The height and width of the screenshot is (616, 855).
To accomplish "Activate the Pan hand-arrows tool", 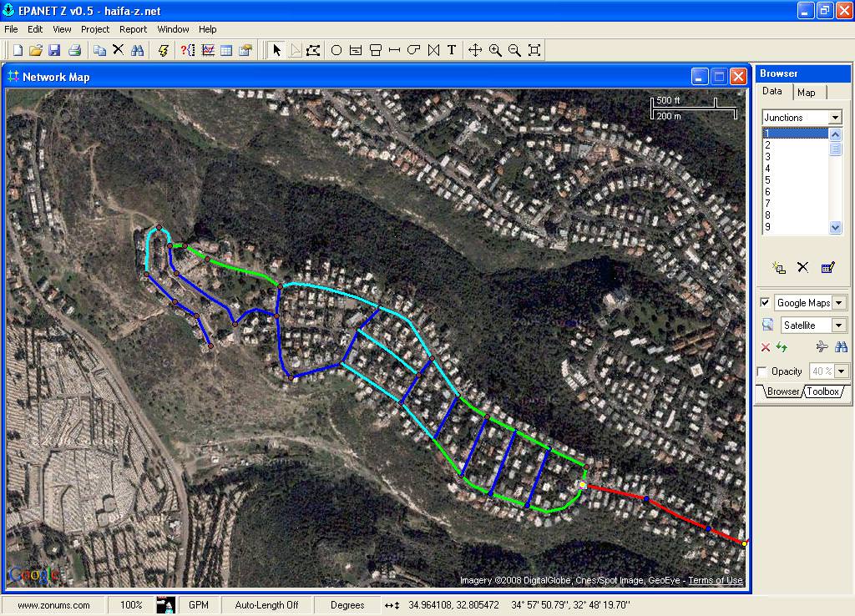I will 475,51.
